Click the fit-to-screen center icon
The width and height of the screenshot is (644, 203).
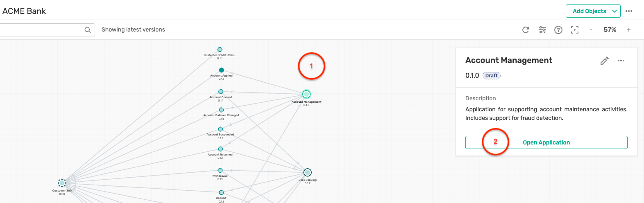coord(575,30)
